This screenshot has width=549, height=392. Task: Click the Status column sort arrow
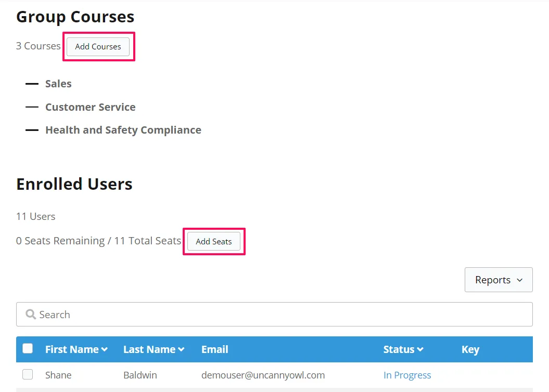coord(420,350)
